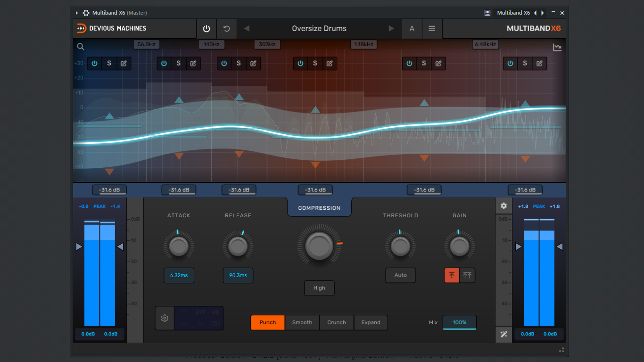Click the FL Studio plugin options gear in title bar

pos(86,13)
